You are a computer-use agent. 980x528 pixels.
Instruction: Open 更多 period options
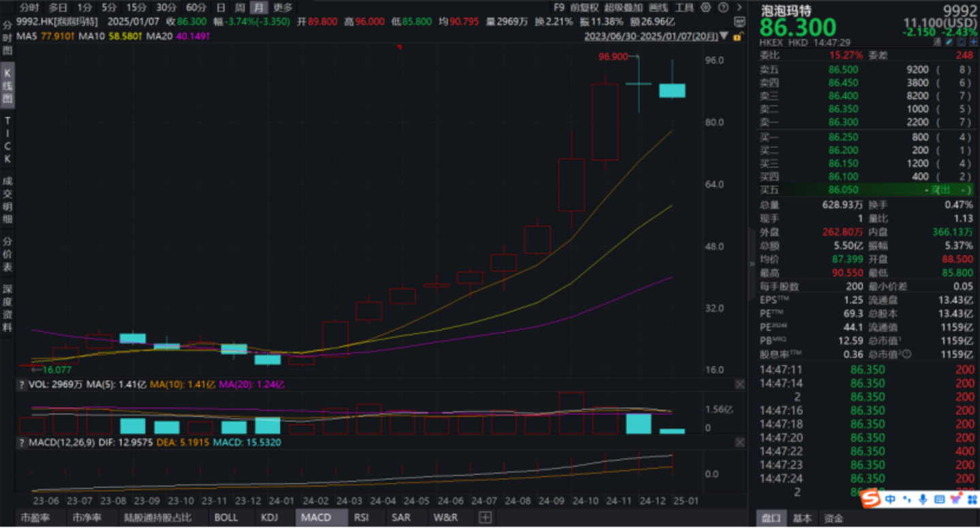tap(283, 7)
